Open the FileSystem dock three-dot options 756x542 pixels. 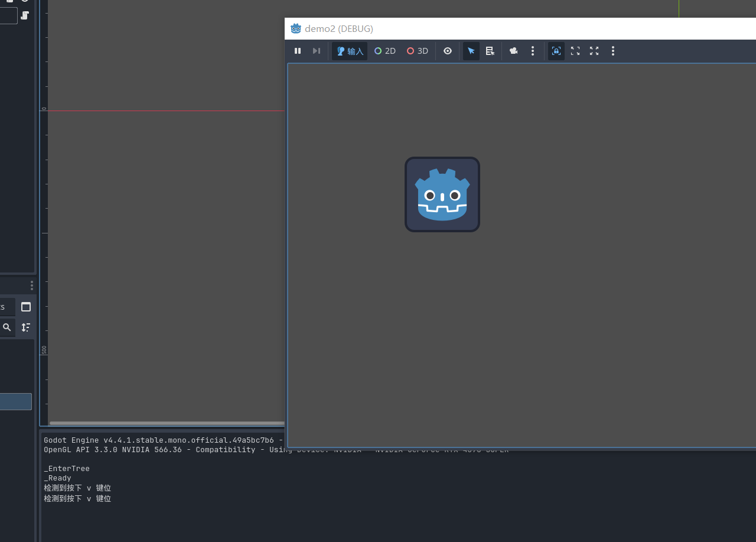32,285
